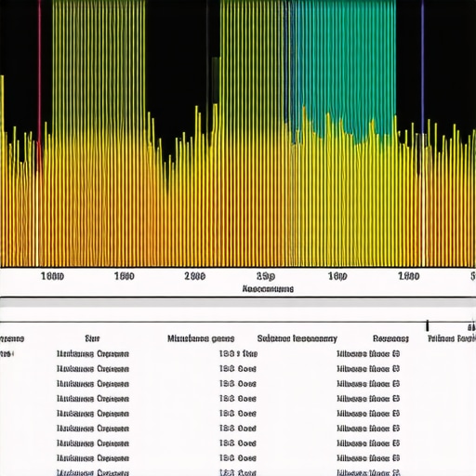The width and height of the screenshot is (476, 476).
Task: Click the small black marker on lower ruler
Action: click(x=428, y=326)
